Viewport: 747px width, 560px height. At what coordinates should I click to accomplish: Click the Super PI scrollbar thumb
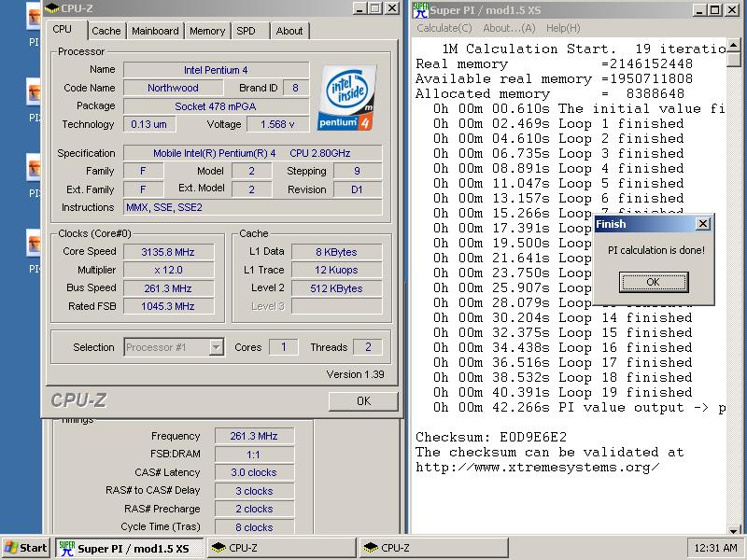[733, 60]
